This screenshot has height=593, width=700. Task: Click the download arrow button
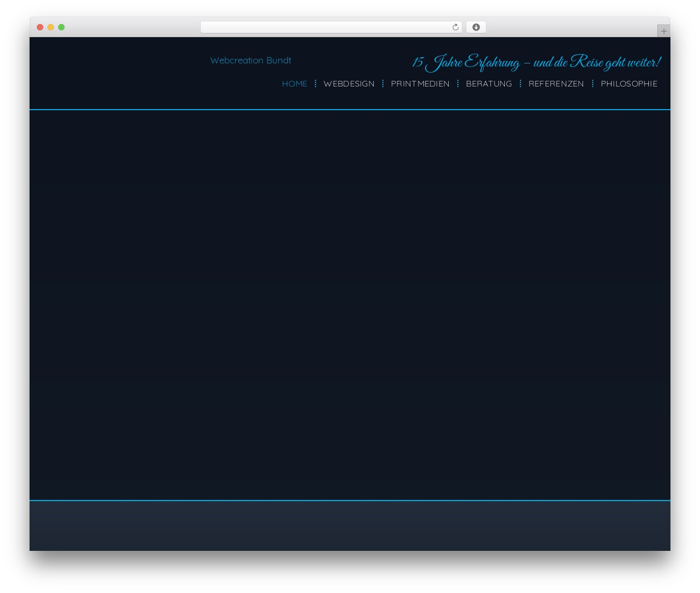[x=476, y=27]
